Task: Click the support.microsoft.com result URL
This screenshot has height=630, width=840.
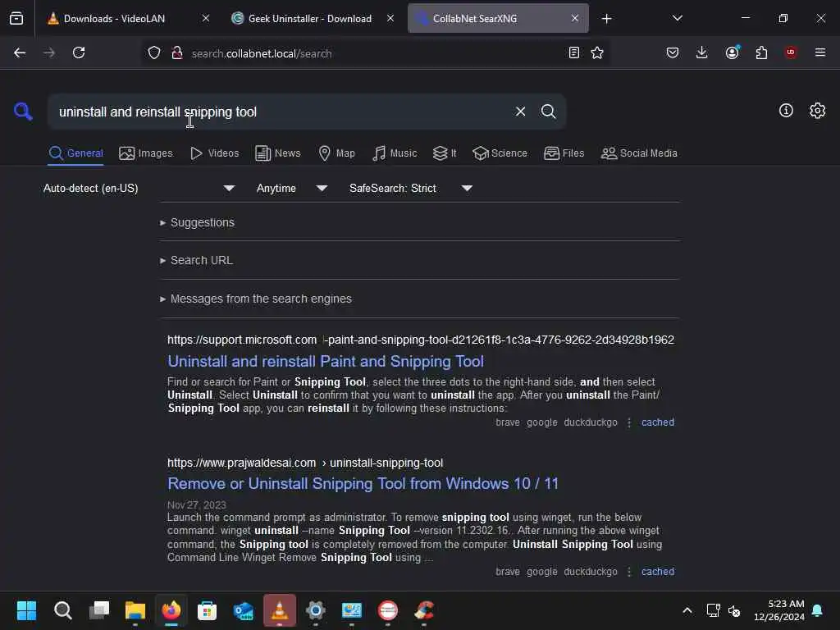Action: [421, 340]
